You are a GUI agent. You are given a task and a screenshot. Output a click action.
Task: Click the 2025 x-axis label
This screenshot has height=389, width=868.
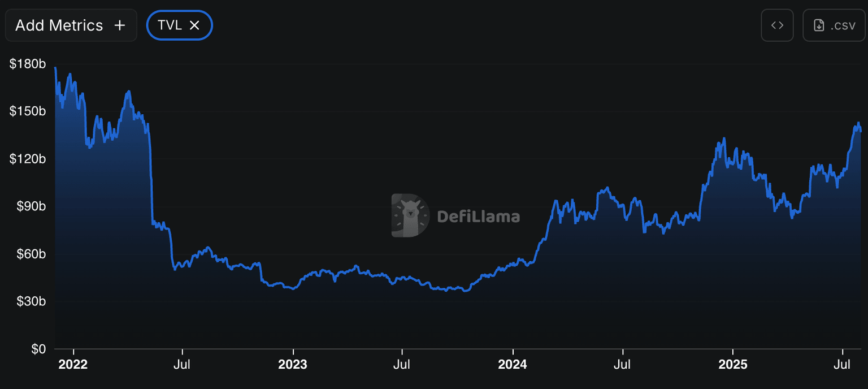[732, 365]
